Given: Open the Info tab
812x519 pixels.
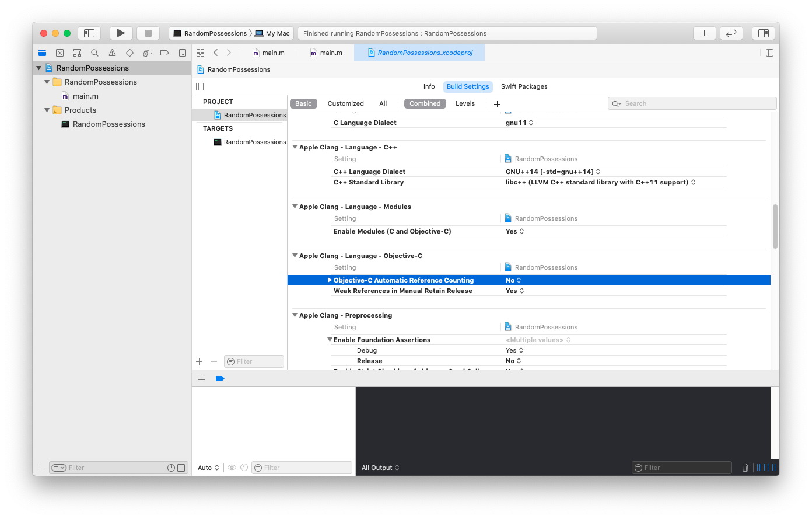Looking at the screenshot, I should (x=429, y=86).
